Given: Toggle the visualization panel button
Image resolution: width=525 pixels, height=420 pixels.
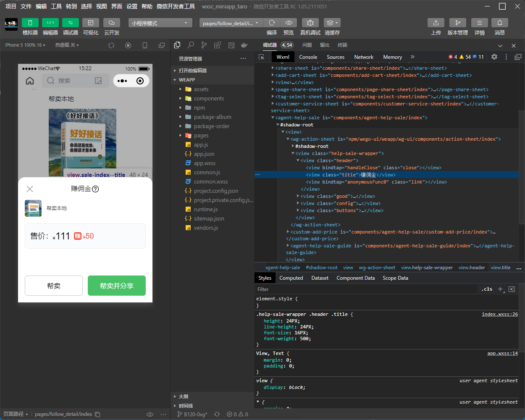Looking at the screenshot, I should [91, 23].
